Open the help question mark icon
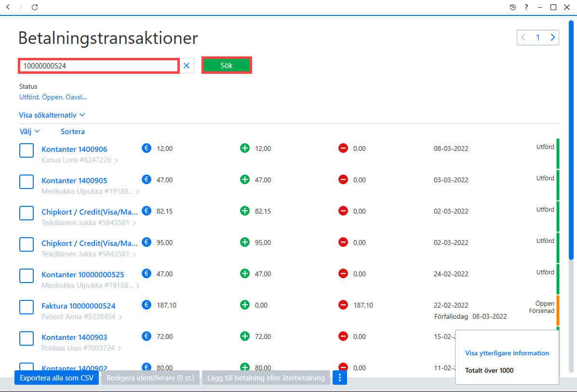 click(526, 7)
